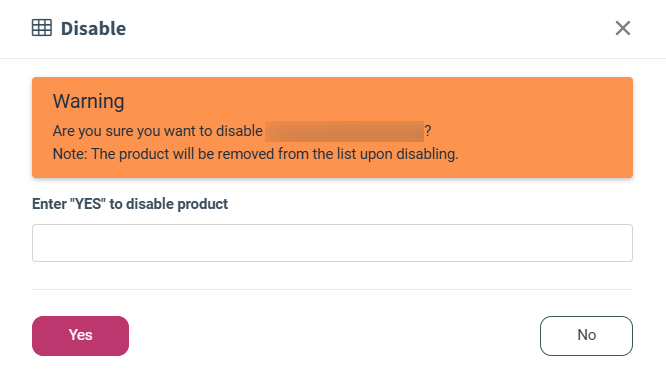Cancel by clicking the No button
The image size is (666, 380).
tap(586, 335)
